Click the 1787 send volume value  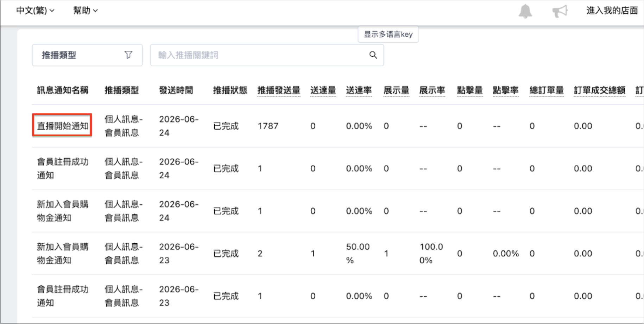tap(268, 126)
